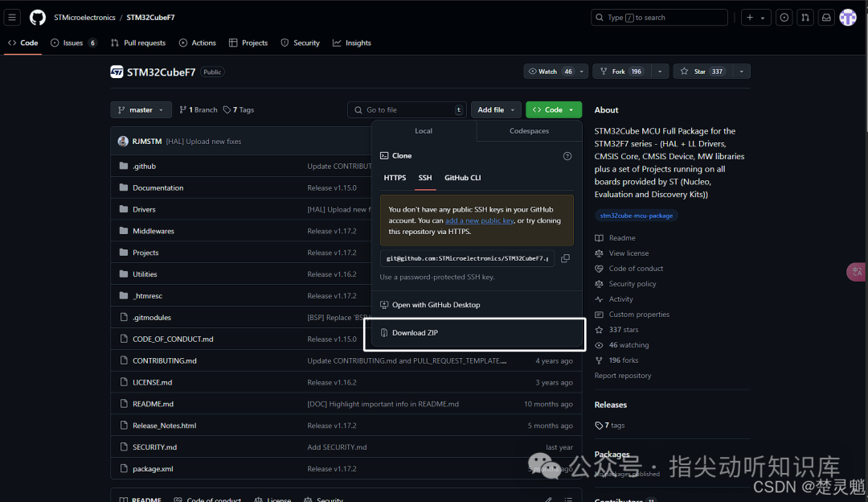868x502 pixels.
Task: Click the STM32CubeF7 repository logo
Action: click(117, 72)
